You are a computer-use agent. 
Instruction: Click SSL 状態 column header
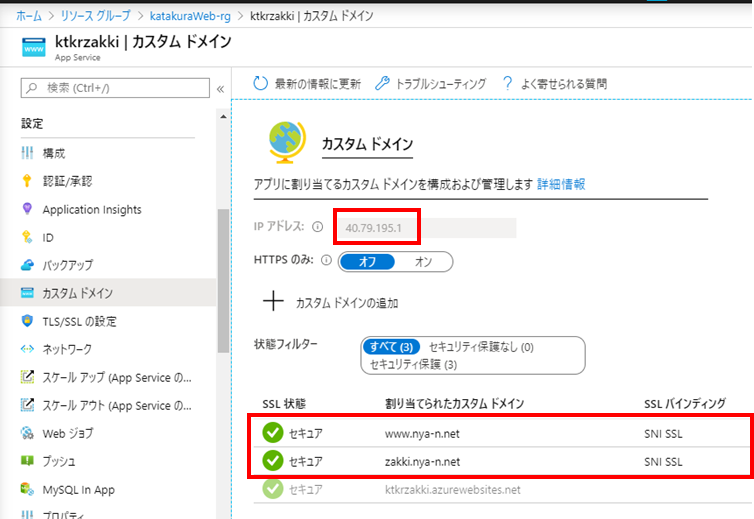pyautogui.click(x=284, y=404)
